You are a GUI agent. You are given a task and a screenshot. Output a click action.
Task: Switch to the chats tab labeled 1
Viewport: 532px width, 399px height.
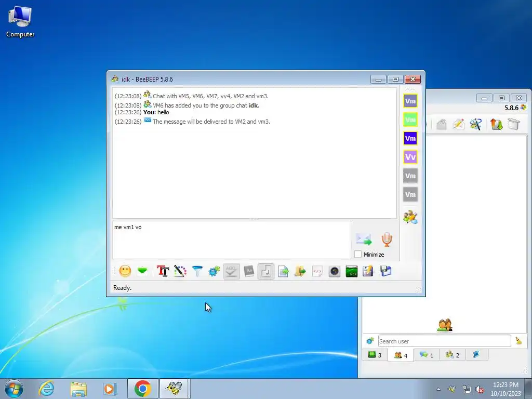pyautogui.click(x=427, y=355)
